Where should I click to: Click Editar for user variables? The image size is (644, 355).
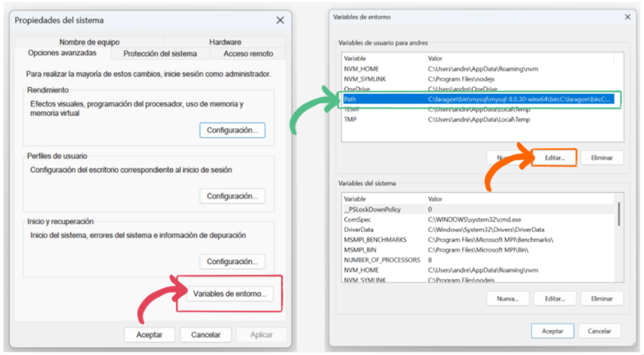click(x=554, y=158)
